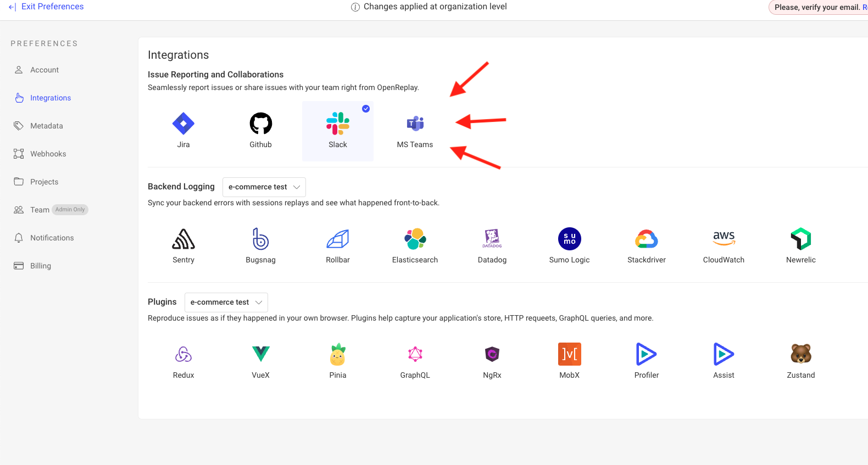
Task: Open the Jira integration icon
Action: tap(183, 124)
